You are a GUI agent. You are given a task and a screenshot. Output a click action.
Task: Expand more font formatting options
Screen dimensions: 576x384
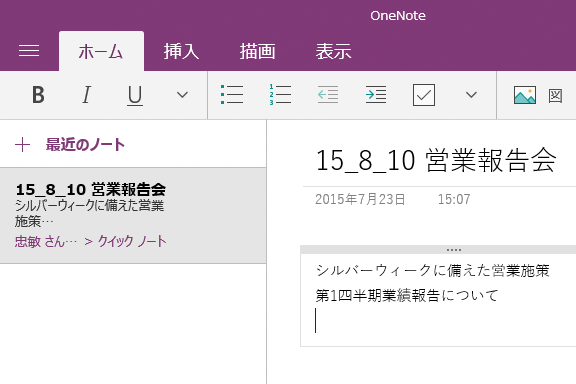[182, 95]
